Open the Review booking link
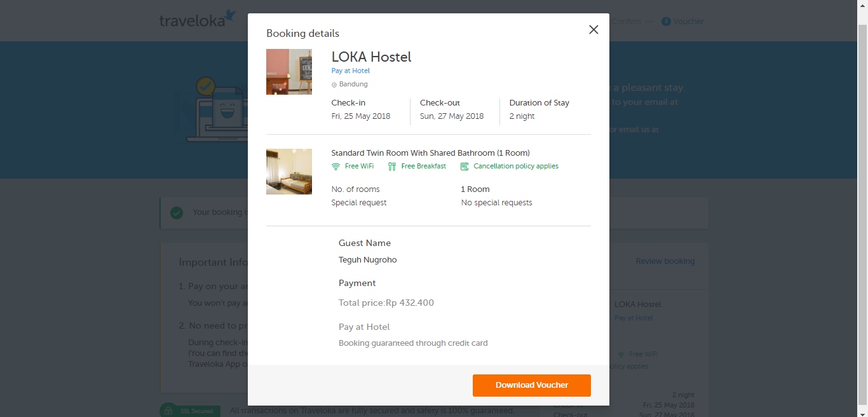 coord(665,261)
